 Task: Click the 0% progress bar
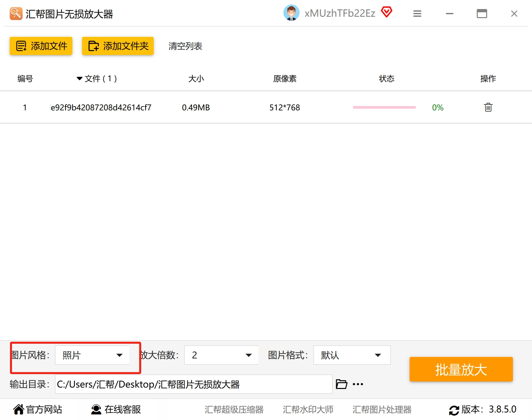pyautogui.click(x=384, y=107)
